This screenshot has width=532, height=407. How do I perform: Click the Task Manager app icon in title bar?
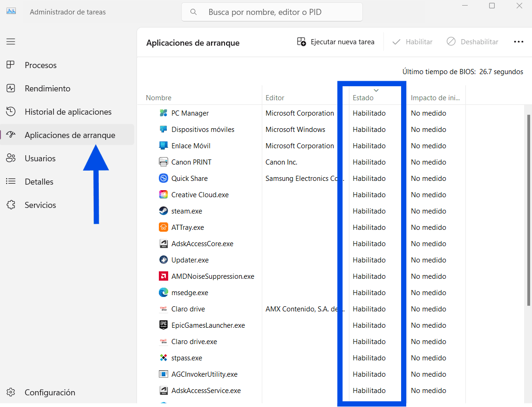[x=11, y=11]
